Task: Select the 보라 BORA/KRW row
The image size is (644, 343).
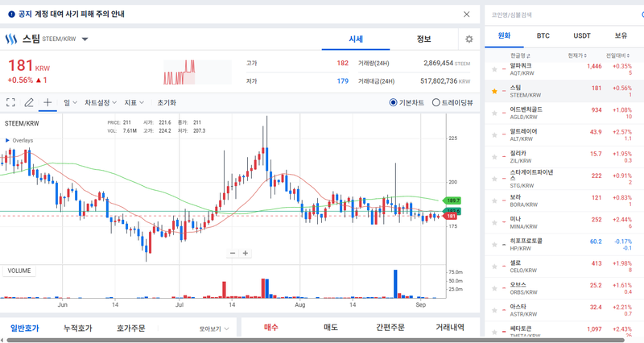Action: (564, 200)
